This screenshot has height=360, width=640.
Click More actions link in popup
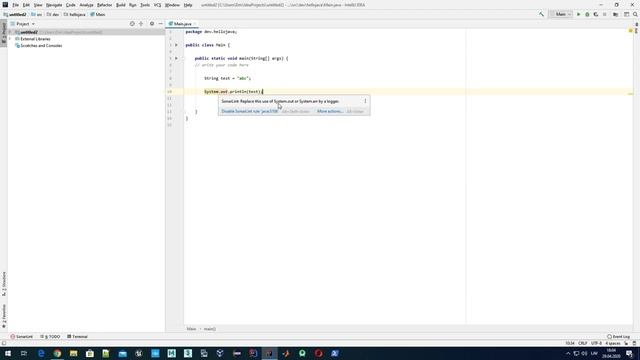(330, 111)
